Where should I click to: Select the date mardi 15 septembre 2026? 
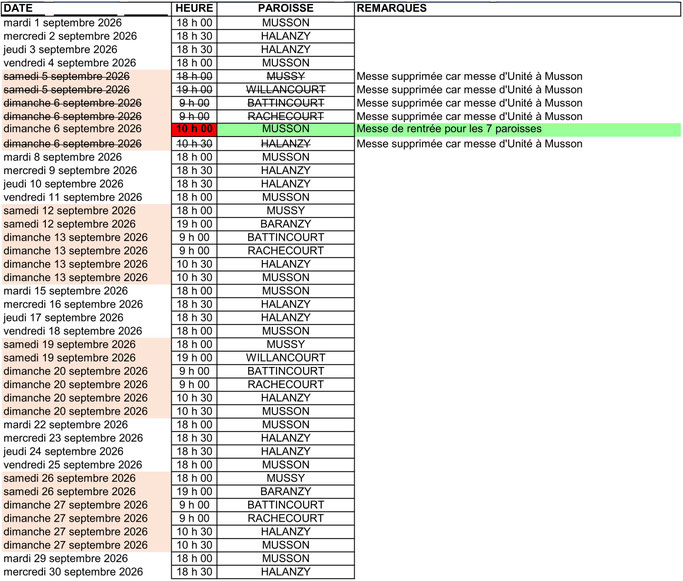(66, 291)
